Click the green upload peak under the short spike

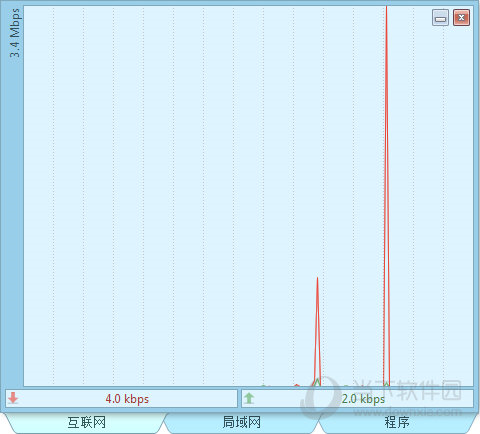coord(317,382)
